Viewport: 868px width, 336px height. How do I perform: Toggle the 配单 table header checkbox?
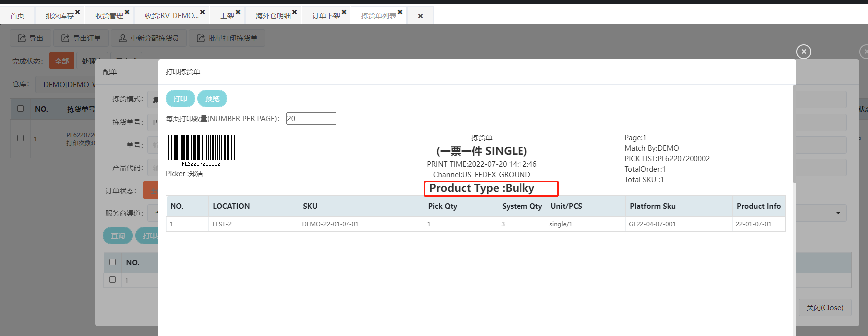tap(112, 262)
